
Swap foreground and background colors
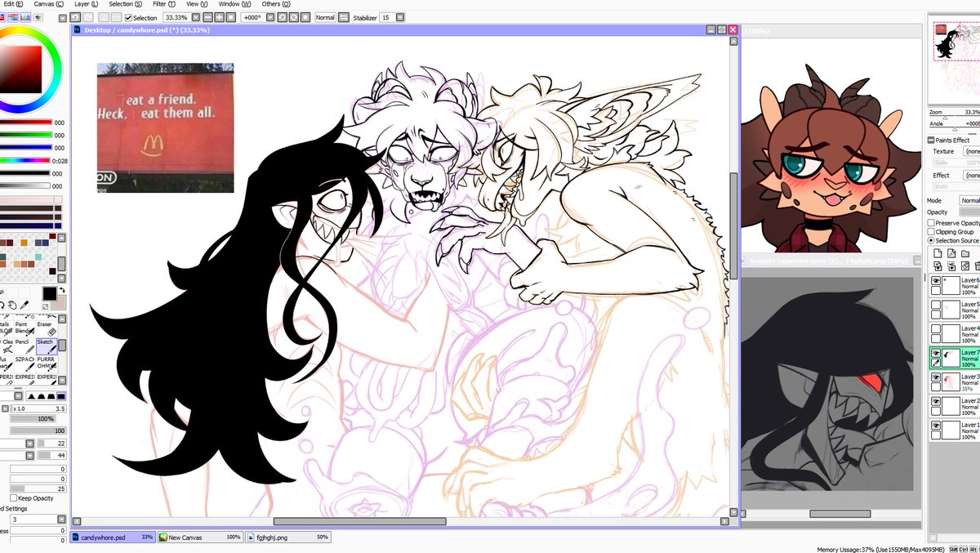point(61,290)
